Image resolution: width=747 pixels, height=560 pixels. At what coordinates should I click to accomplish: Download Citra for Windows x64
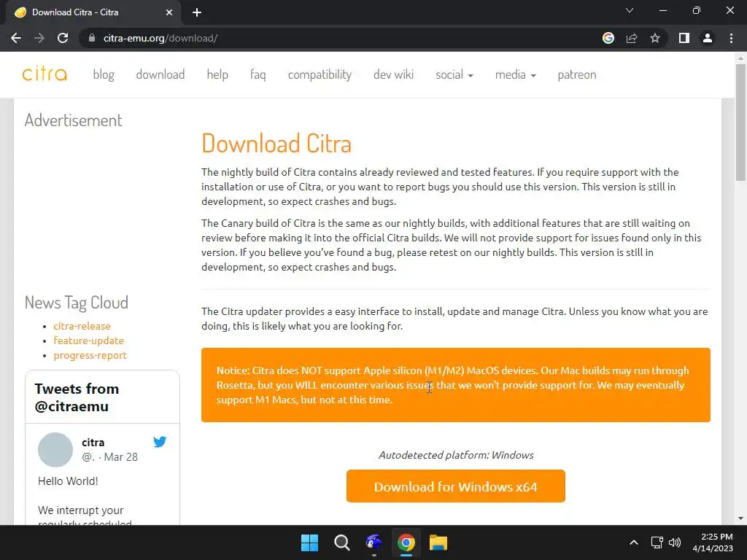click(x=455, y=486)
